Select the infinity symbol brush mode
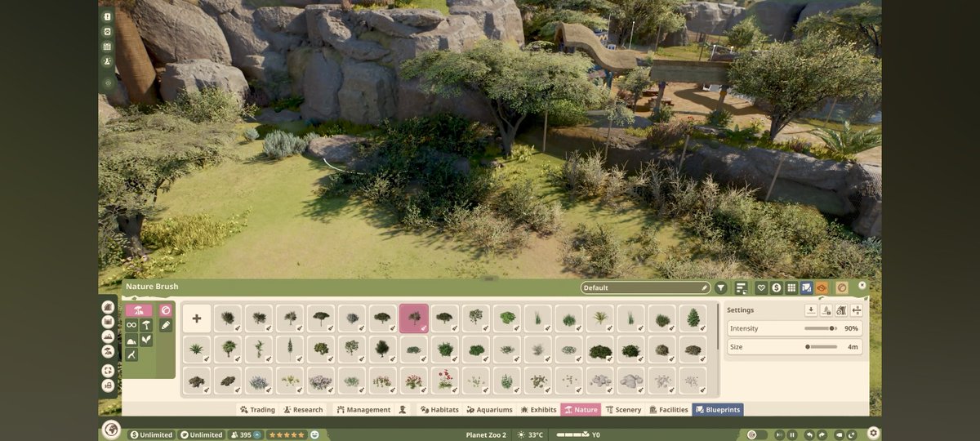The height and width of the screenshot is (441, 980). pyautogui.click(x=131, y=325)
